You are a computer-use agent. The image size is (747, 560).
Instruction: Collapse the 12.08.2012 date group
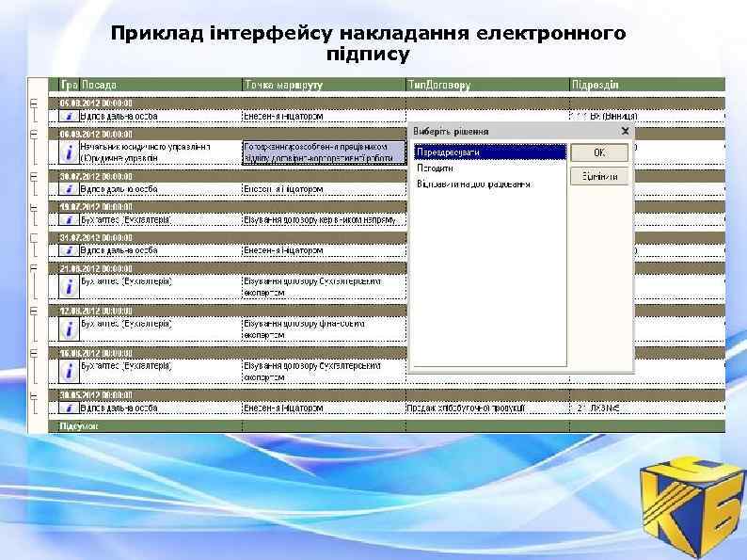point(34,311)
